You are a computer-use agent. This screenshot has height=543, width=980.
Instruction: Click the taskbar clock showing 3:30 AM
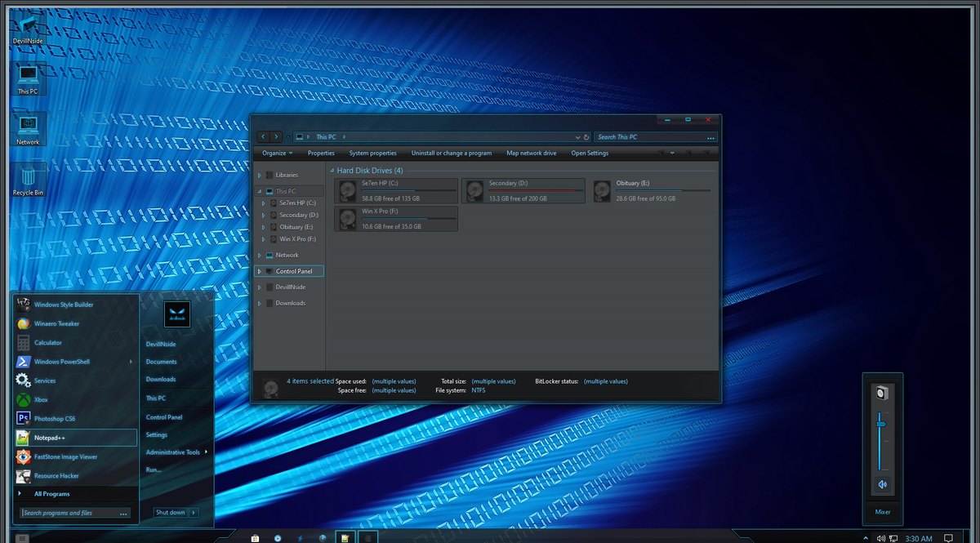[x=919, y=538]
